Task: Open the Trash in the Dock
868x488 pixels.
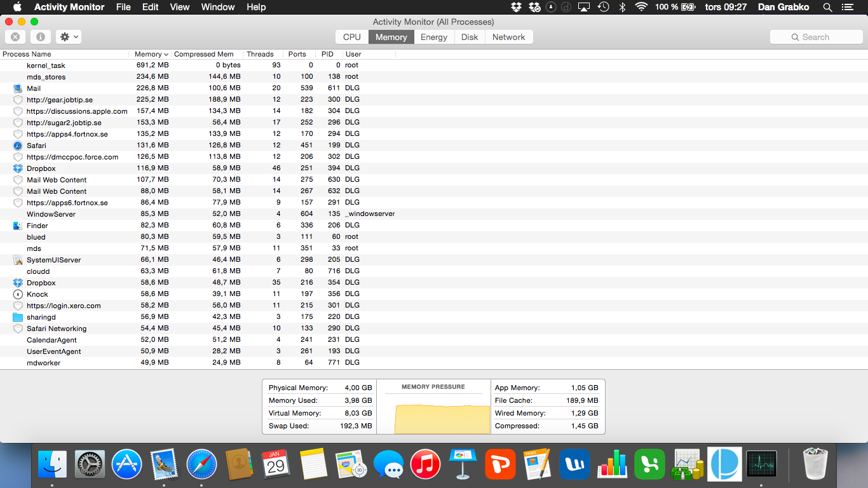Action: coord(815,464)
